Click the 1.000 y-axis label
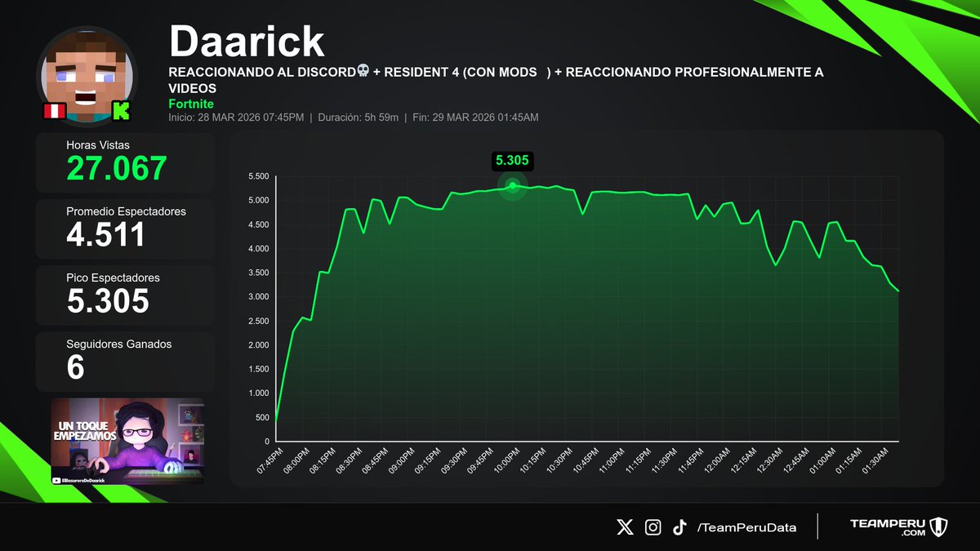This screenshot has height=551, width=980. 258,393
